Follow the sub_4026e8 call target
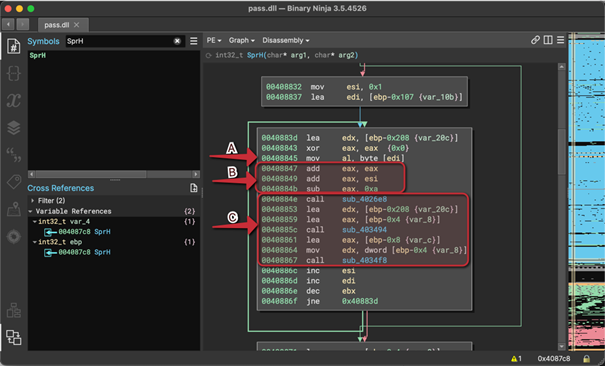The height and width of the screenshot is (366, 605). [x=364, y=199]
